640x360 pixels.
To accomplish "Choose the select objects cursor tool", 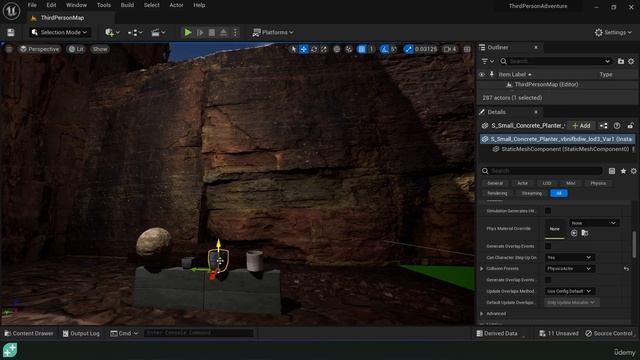I will 293,49.
